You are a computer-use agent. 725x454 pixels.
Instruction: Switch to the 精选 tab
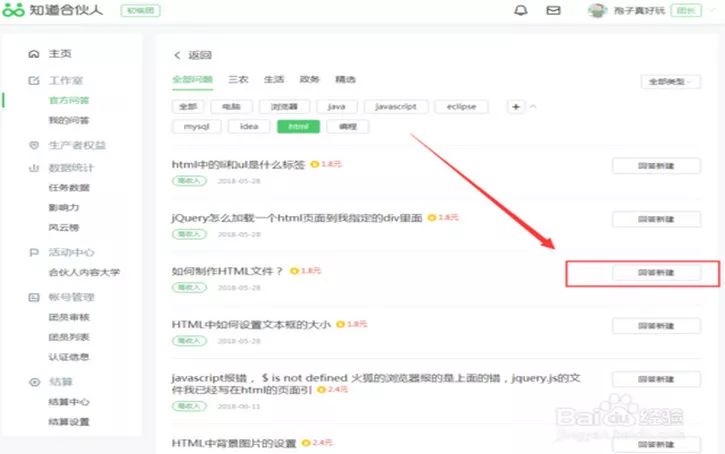point(345,80)
